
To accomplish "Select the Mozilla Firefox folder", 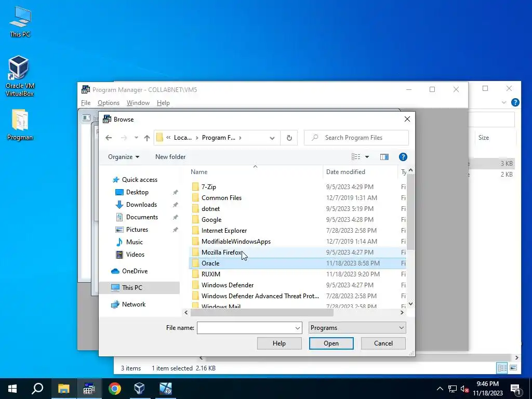I will 297,252.
